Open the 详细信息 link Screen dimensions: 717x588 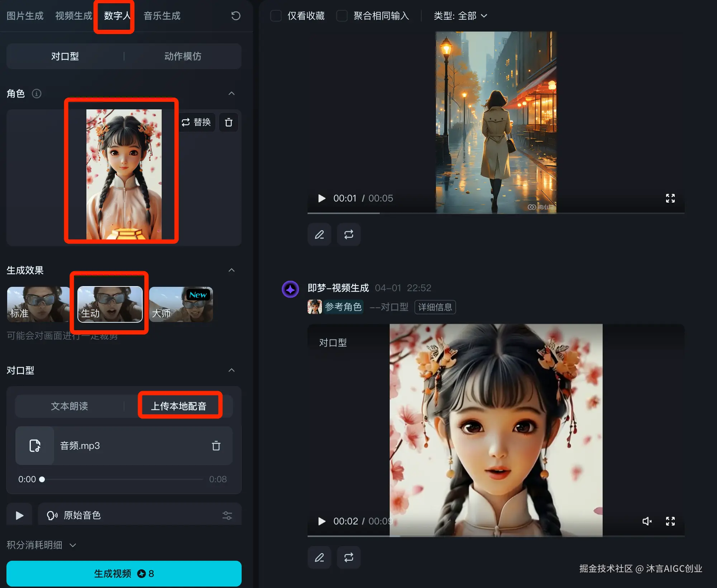click(435, 307)
